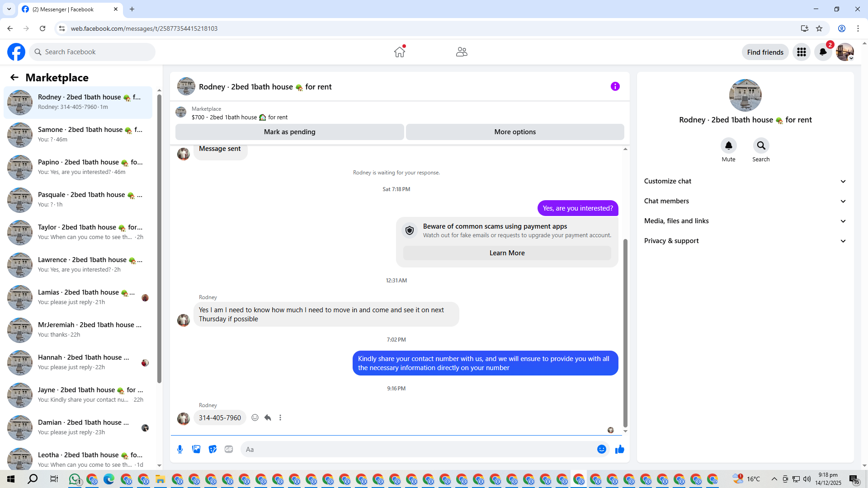868x488 pixels.
Task: Open the Facebook notifications bell
Action: (823, 52)
